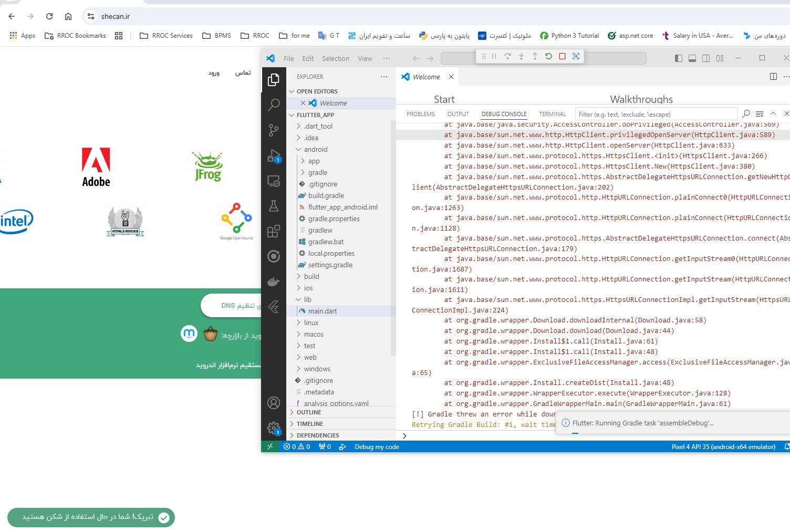The width and height of the screenshot is (790, 532).
Task: Reload the shecan.ir page in Chrome
Action: pos(49,16)
